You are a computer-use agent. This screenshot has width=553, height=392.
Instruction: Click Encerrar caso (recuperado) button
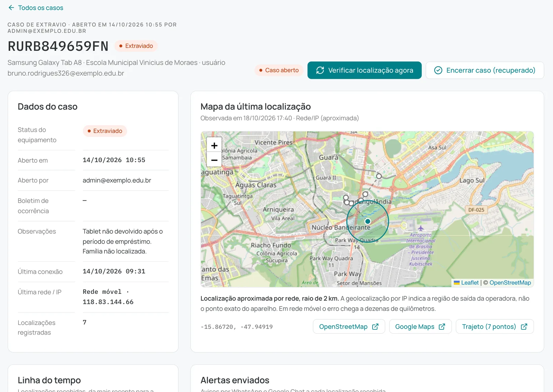(x=485, y=70)
